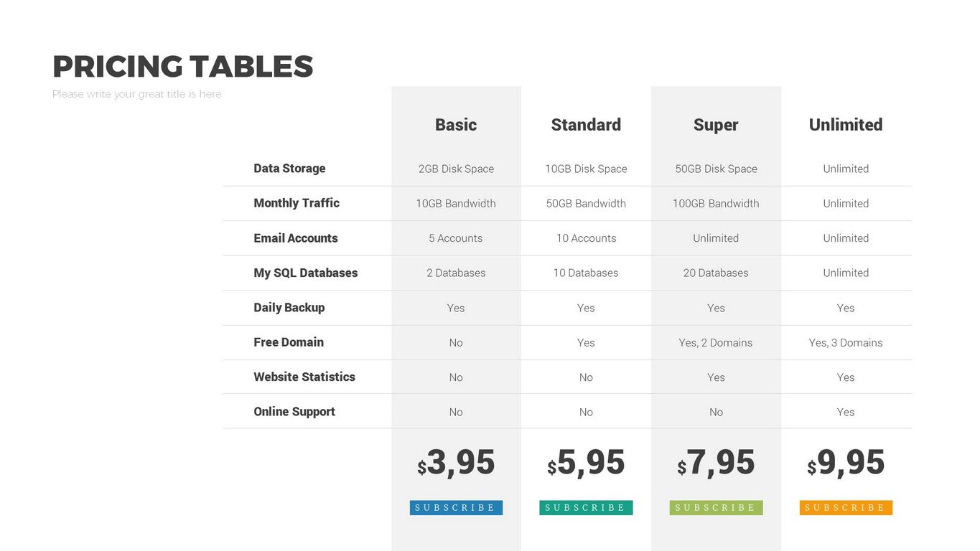
Task: Click the Unlimited plan heading
Action: click(x=846, y=125)
